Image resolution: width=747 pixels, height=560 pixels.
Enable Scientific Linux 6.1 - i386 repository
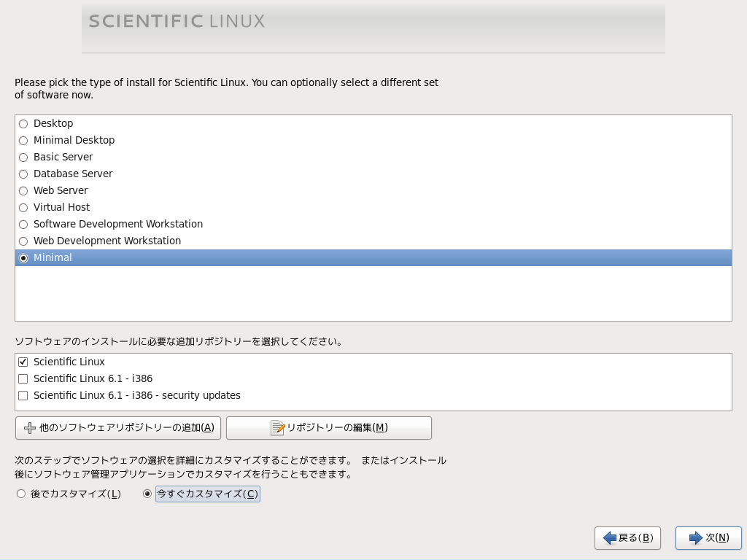pos(23,378)
